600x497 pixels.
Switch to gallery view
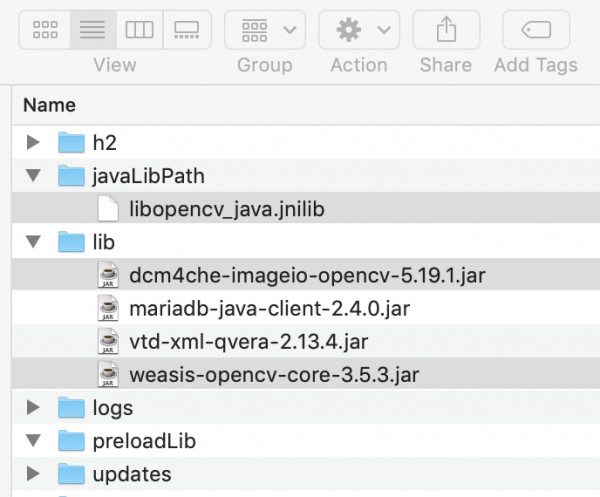187,30
